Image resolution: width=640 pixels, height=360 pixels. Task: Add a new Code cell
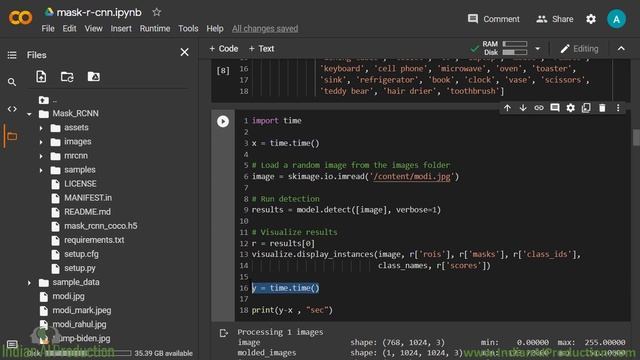[x=224, y=49]
